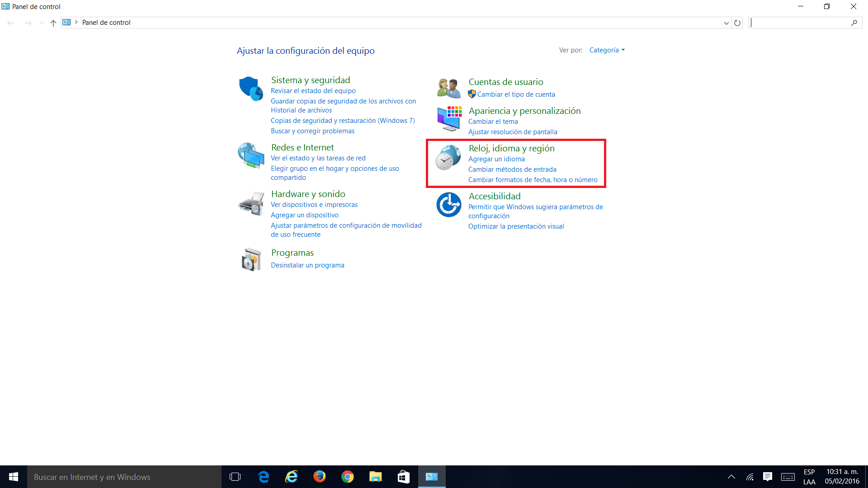868x488 pixels.
Task: Open the recent locations dropdown arrow
Action: [42, 23]
